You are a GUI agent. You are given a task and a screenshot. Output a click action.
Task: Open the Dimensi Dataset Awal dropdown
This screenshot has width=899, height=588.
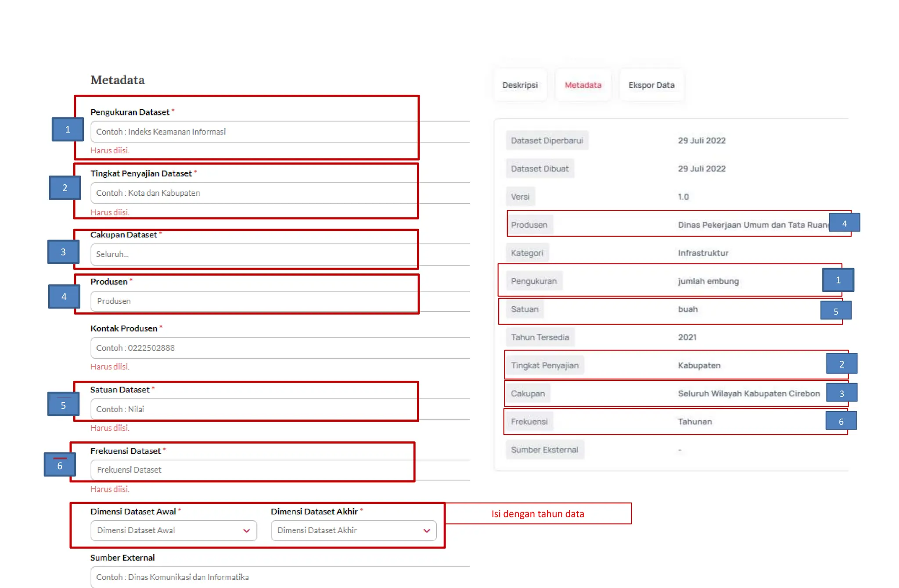(173, 531)
